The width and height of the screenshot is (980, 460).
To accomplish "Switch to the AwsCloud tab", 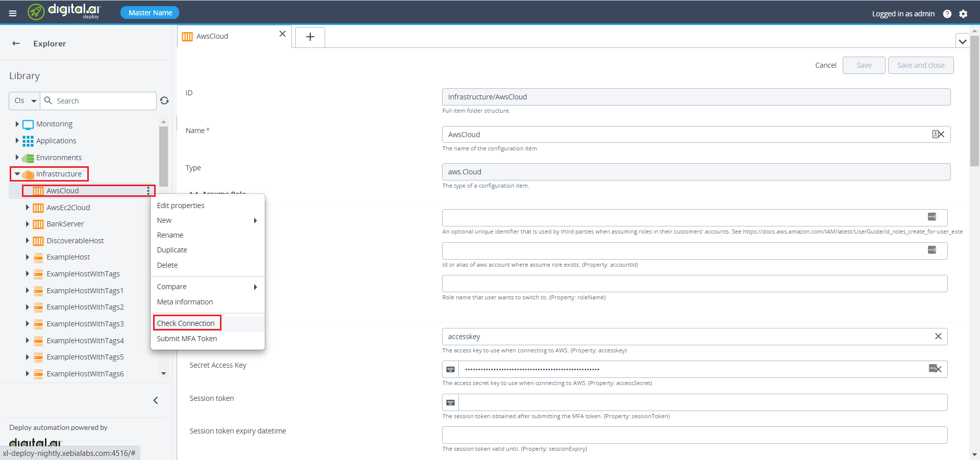I will click(212, 36).
